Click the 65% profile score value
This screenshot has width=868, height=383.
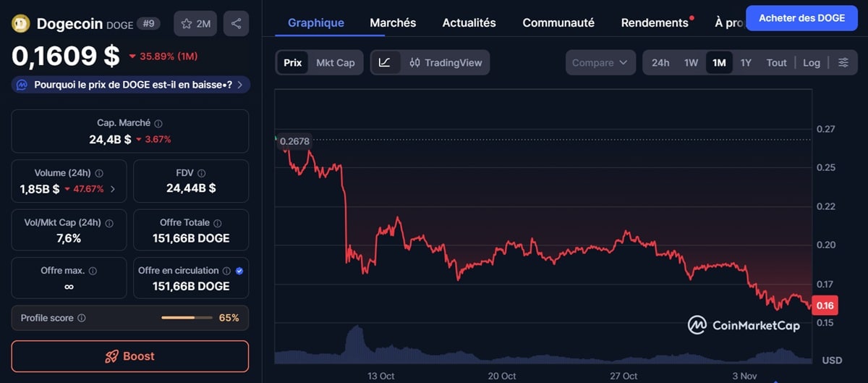[x=229, y=318]
